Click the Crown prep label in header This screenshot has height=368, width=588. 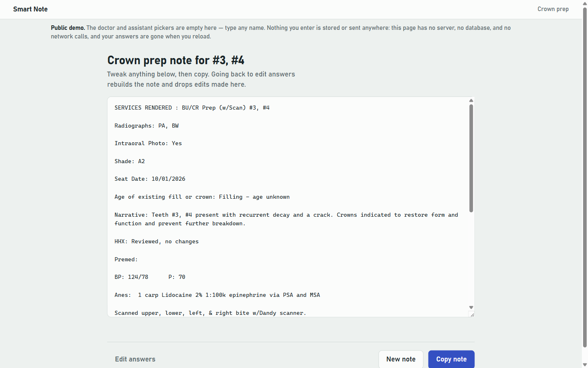[553, 9]
